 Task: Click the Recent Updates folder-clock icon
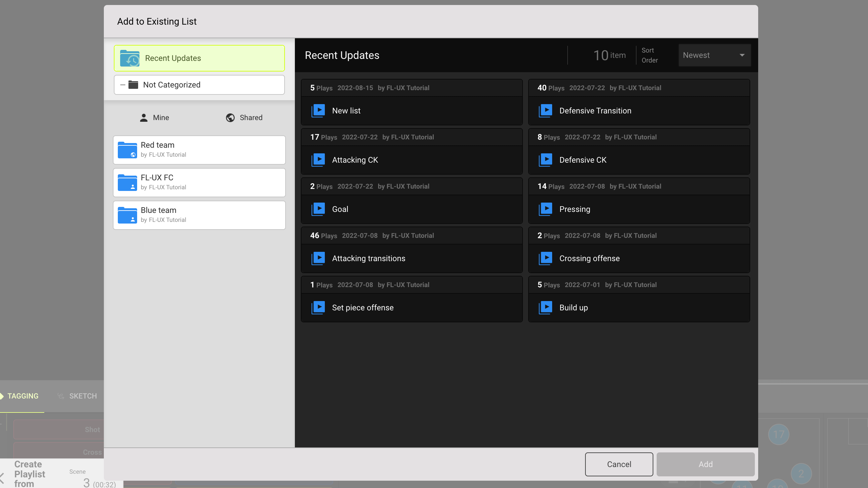(x=130, y=58)
